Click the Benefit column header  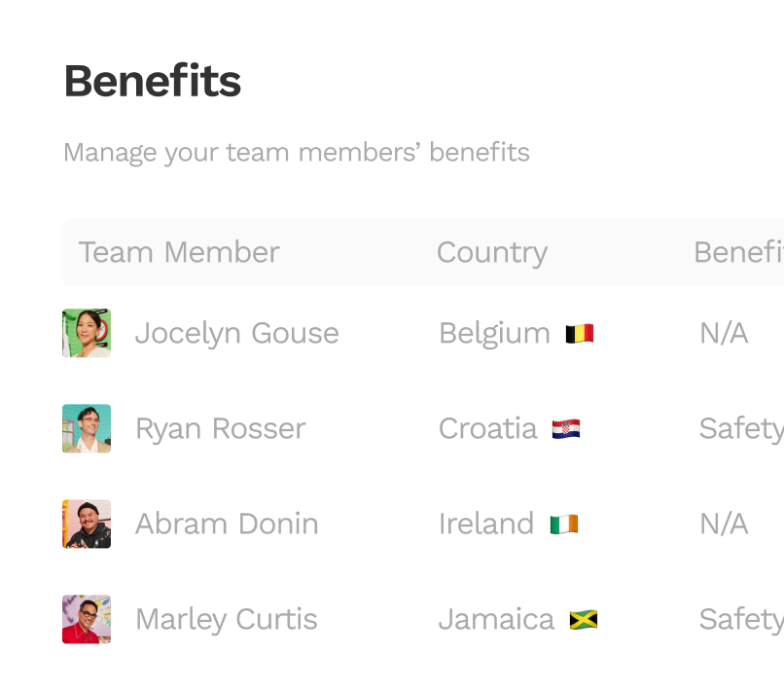pos(738,252)
